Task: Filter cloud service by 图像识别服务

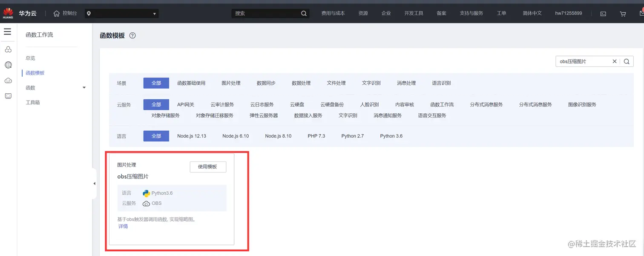Action: point(582,104)
